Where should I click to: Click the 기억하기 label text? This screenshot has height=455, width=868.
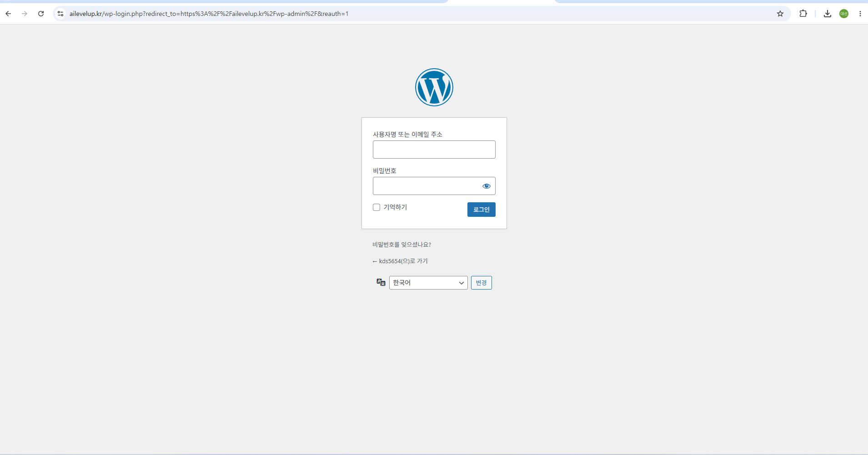tap(395, 207)
